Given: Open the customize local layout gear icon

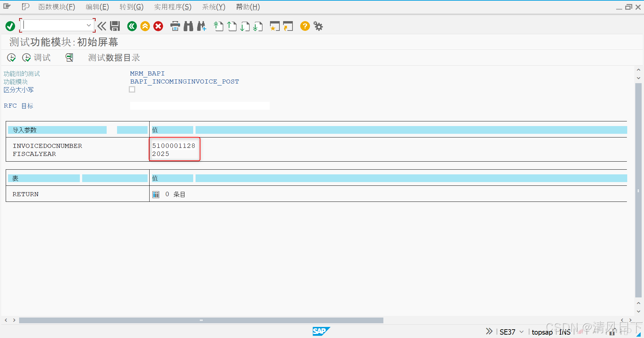Looking at the screenshot, I should coord(318,26).
